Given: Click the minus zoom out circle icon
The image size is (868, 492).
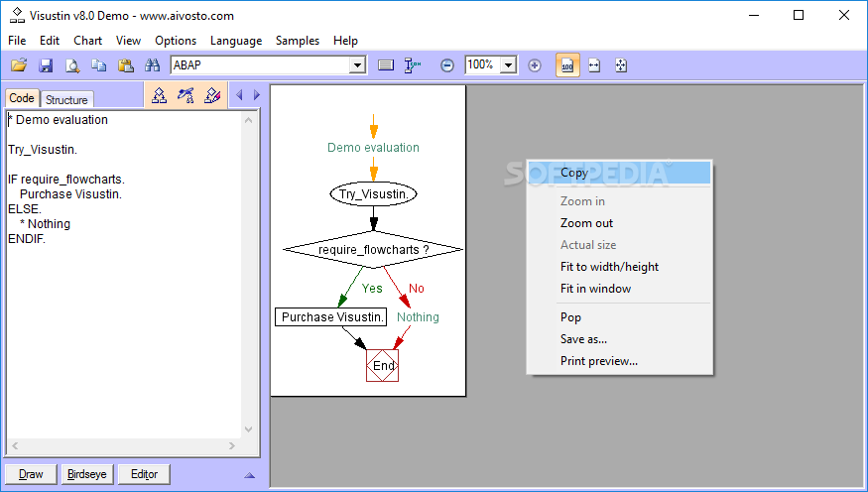Looking at the screenshot, I should (x=447, y=65).
